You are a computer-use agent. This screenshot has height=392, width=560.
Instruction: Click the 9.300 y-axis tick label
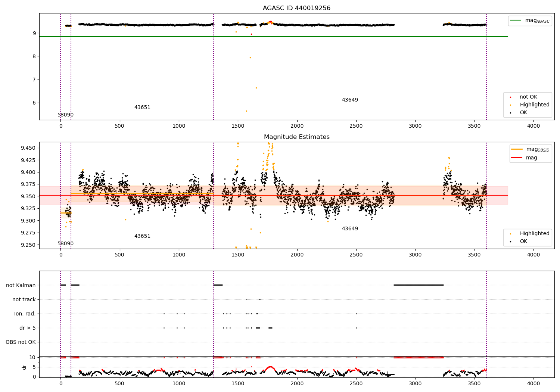[28, 221]
